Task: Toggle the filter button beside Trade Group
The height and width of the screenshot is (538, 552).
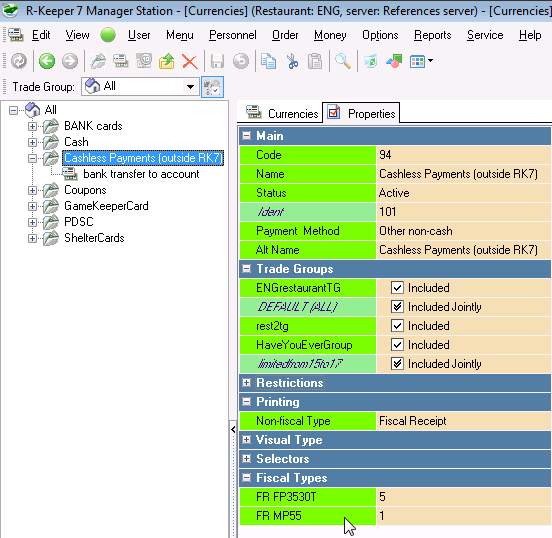Action: (x=212, y=87)
